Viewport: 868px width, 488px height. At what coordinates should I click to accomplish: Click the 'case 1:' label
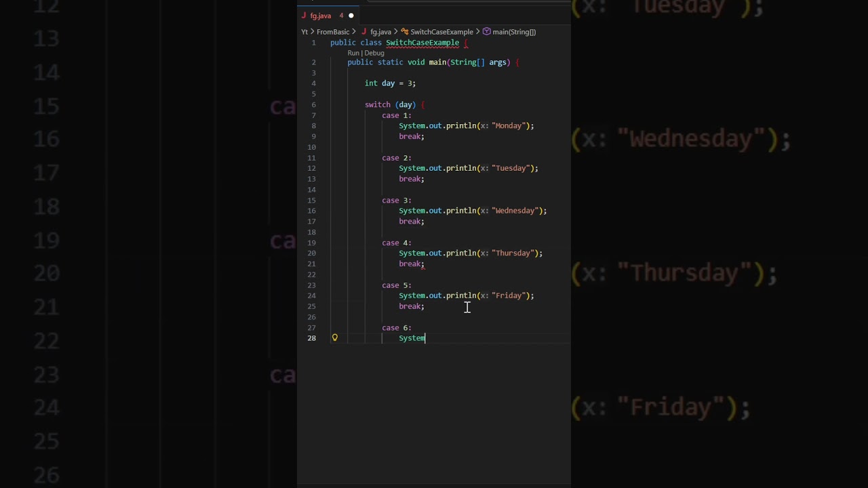[x=396, y=115]
